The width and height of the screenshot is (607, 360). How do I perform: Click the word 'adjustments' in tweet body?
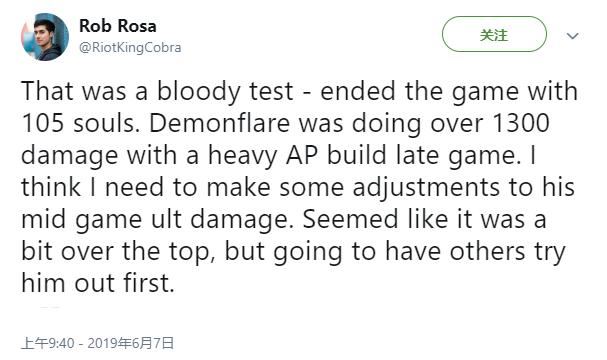[x=426, y=187]
